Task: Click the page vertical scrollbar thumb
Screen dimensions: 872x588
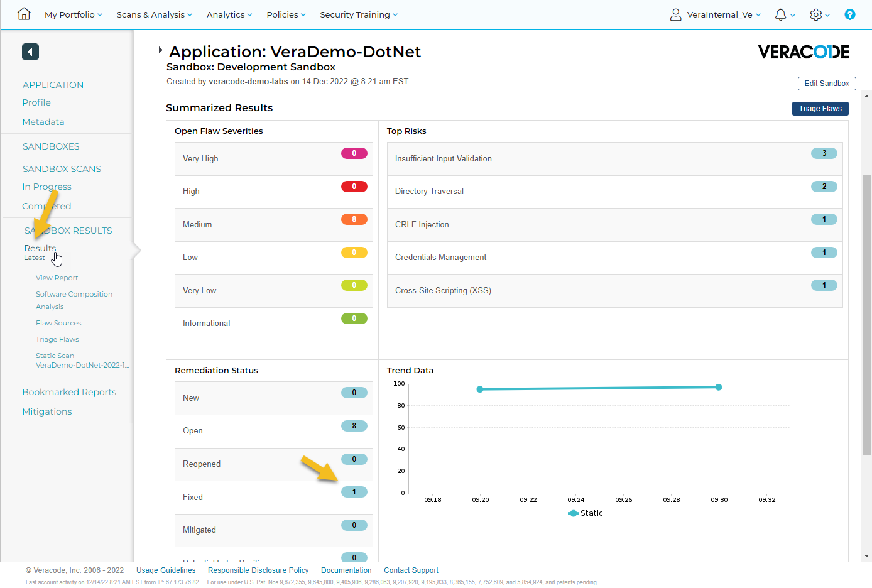Action: [x=867, y=314]
